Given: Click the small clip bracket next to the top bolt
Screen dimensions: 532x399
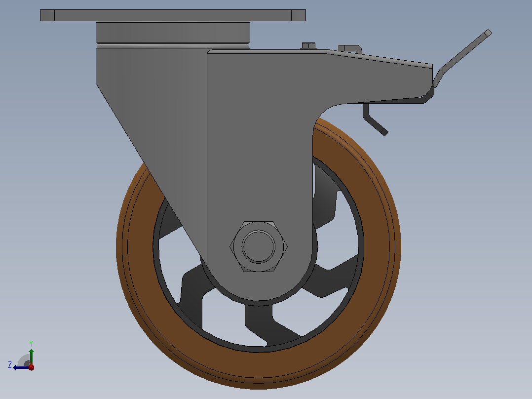Looking at the screenshot, I should [x=350, y=49].
